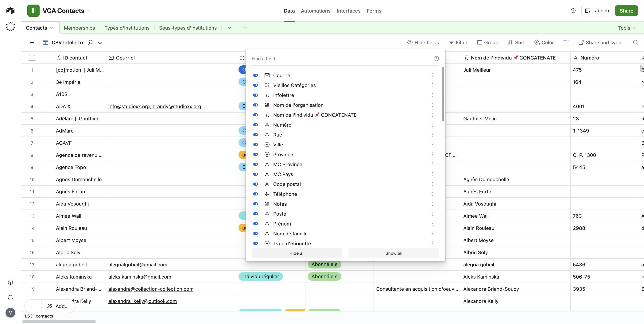Open the row height icon

coord(566,43)
